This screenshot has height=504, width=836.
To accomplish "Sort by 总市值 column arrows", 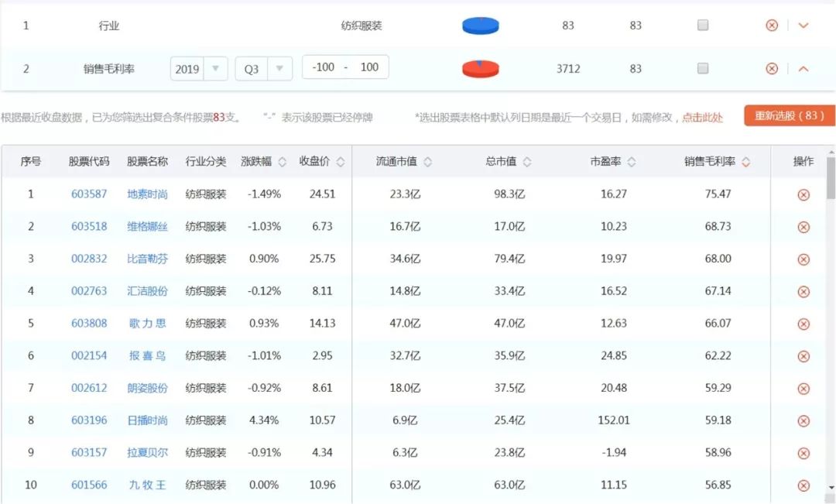I will (527, 162).
